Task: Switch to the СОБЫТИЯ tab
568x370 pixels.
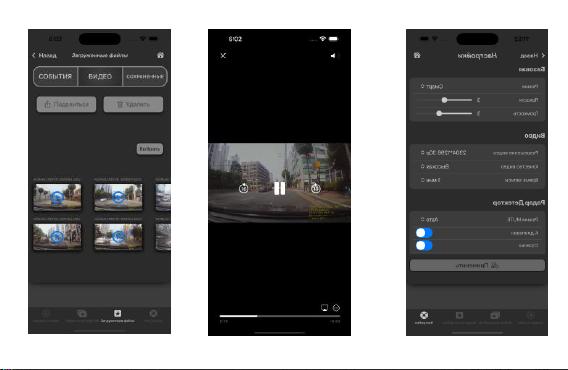Action: [x=55, y=76]
